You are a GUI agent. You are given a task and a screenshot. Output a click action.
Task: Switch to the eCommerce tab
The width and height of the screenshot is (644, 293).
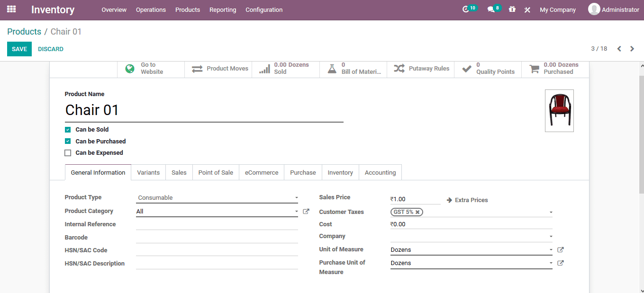point(261,172)
